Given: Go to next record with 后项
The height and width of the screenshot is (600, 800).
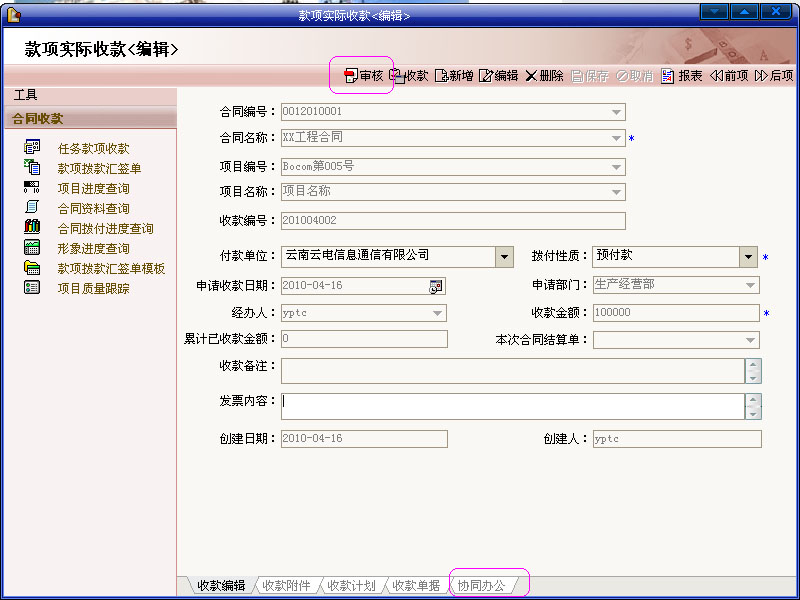Looking at the screenshot, I should pos(774,76).
